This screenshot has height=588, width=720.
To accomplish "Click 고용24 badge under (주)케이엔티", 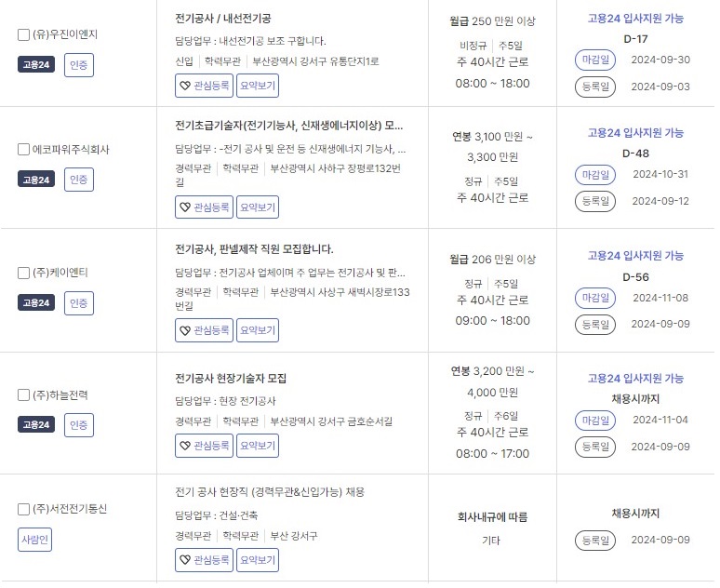I will coord(36,303).
